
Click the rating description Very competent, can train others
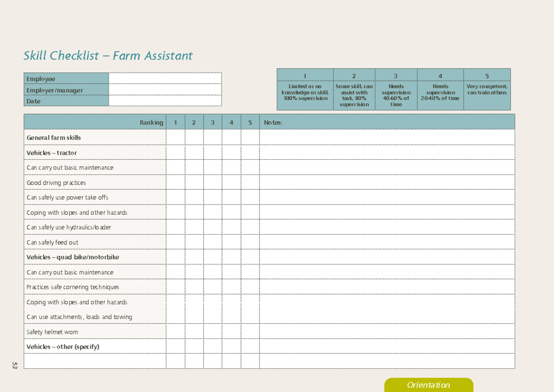point(487,89)
